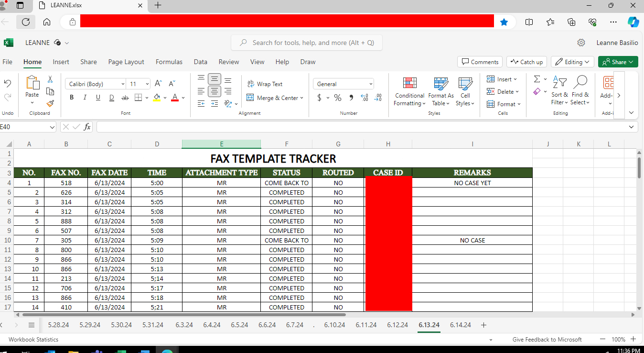Apply the Percent style format
This screenshot has height=353, width=644.
coord(338,98)
